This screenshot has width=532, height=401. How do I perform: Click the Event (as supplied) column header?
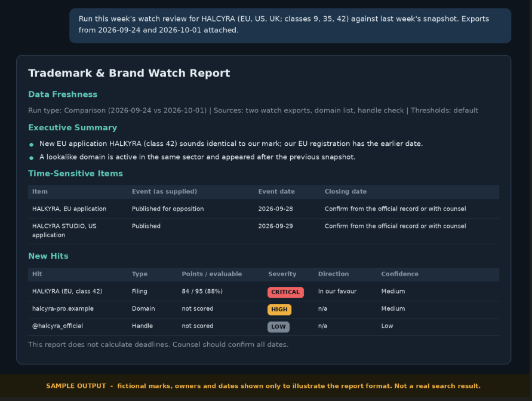click(164, 191)
